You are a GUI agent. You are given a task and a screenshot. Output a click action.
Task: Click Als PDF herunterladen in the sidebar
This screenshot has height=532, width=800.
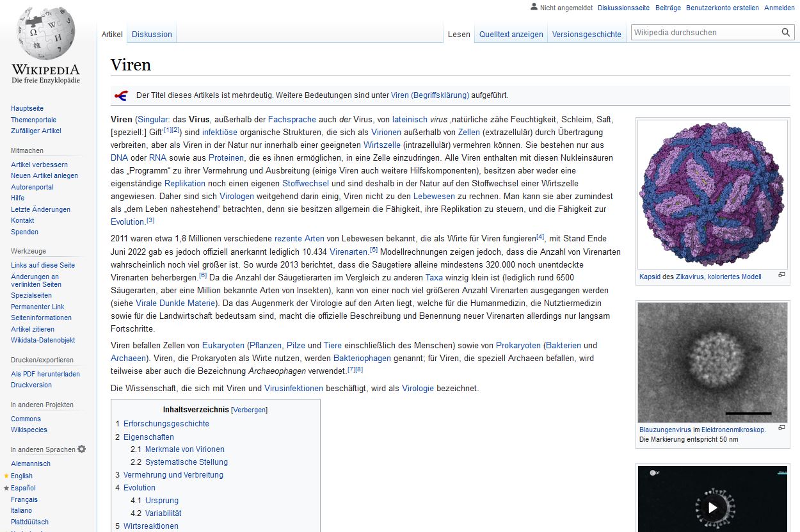click(x=45, y=374)
